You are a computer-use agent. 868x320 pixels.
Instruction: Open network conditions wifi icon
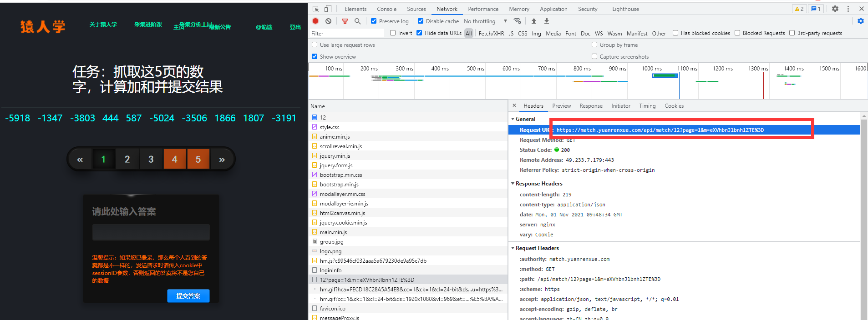[x=518, y=21]
